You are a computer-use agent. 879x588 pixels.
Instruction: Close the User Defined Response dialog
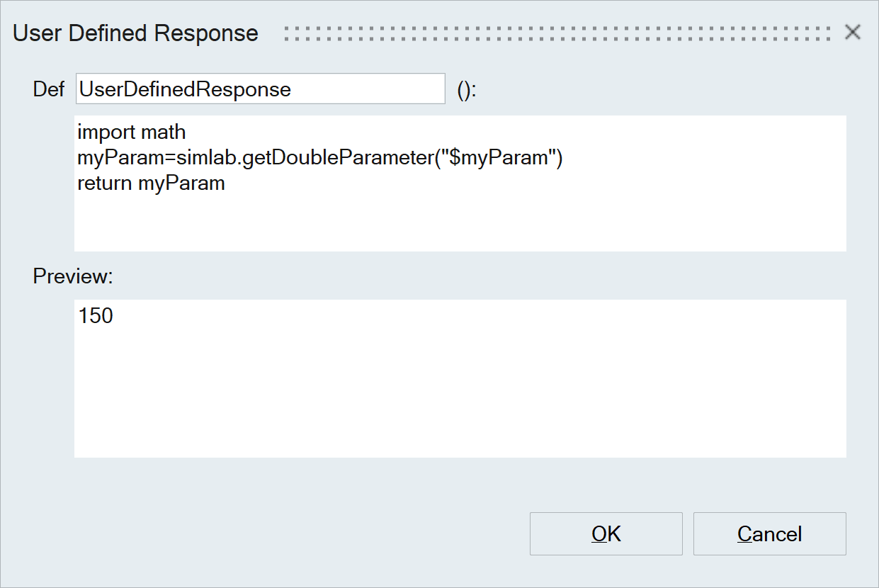click(852, 32)
